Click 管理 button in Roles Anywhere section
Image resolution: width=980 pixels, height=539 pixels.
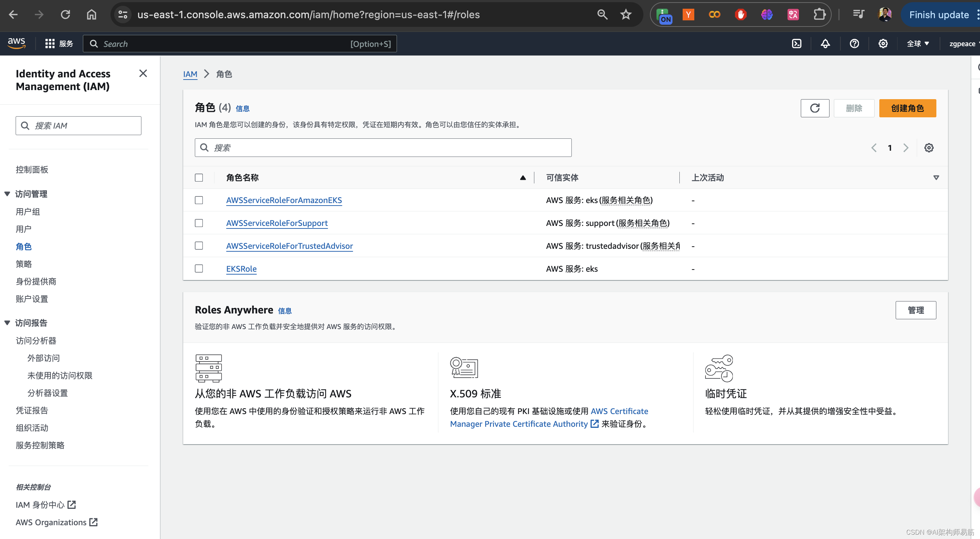[x=916, y=309]
